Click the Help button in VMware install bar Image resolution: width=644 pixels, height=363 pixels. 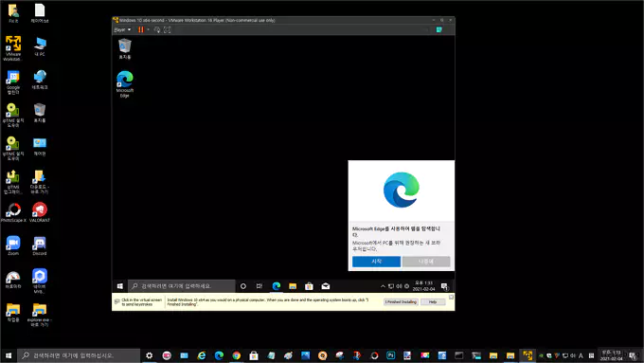(x=433, y=301)
